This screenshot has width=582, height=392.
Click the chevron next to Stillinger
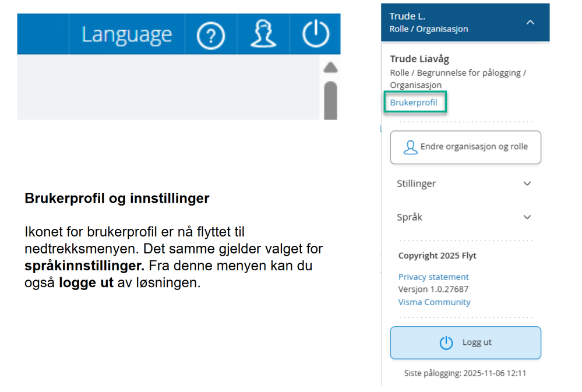(x=527, y=183)
